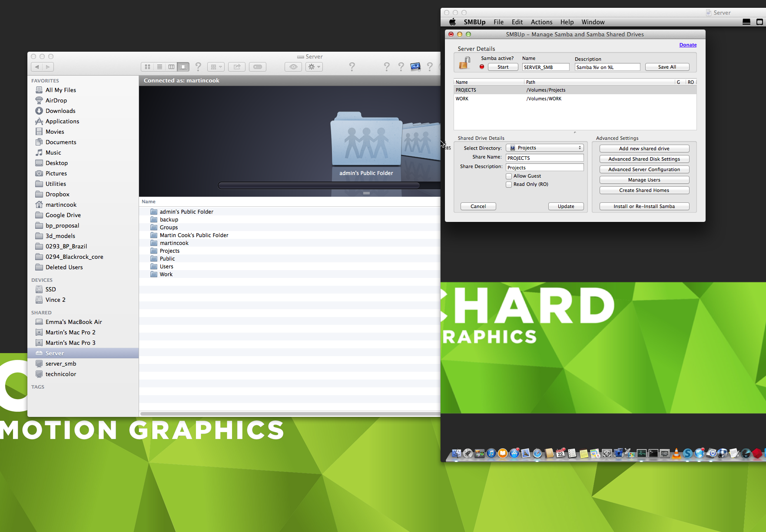
Task: Click Create Shared Homes
Action: (x=644, y=190)
